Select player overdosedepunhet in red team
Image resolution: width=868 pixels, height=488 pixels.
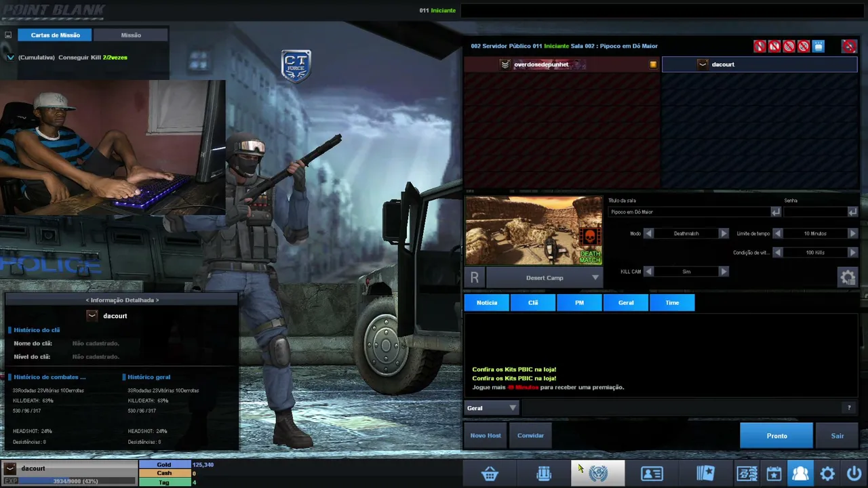tap(561, 64)
